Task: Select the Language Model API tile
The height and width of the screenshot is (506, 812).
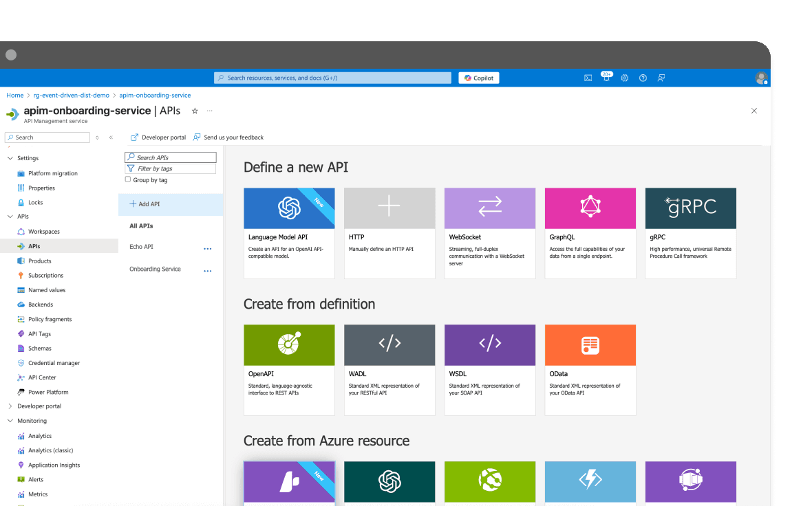Action: tap(289, 232)
